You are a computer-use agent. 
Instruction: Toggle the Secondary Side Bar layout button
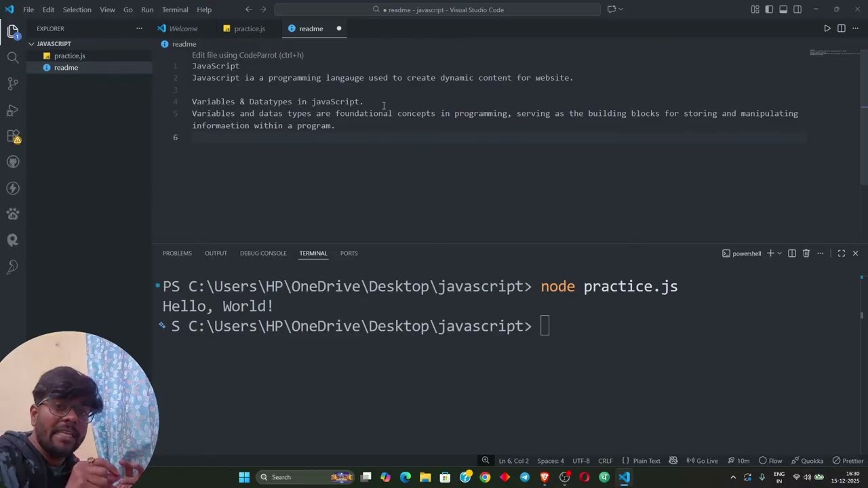coord(797,9)
